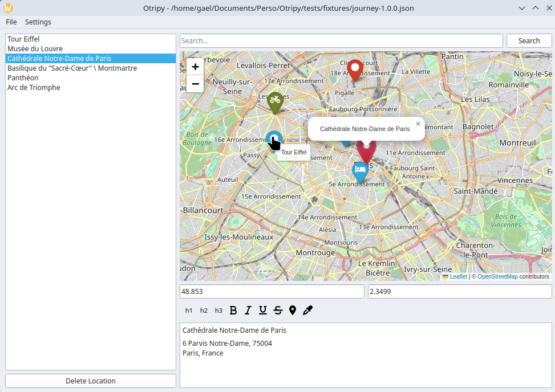Viewport: 555px width, 392px height.
Task: Click the latitude field 48.853
Action: pyautogui.click(x=272, y=292)
